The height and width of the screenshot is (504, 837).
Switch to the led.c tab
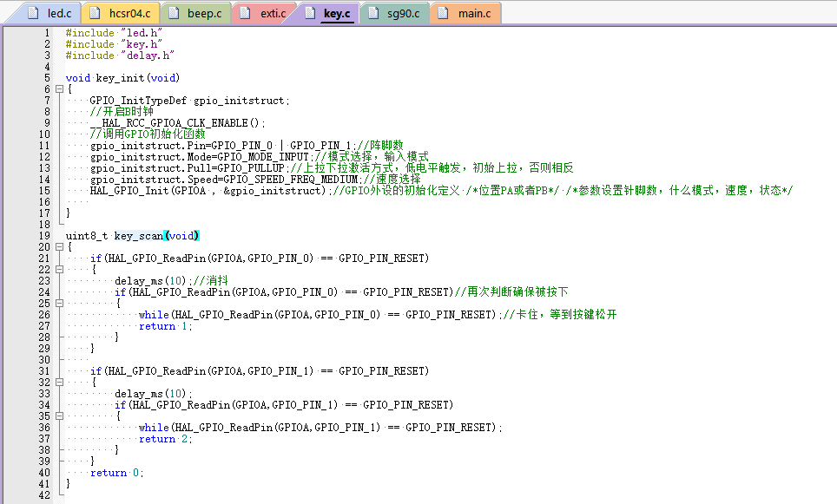coord(49,13)
